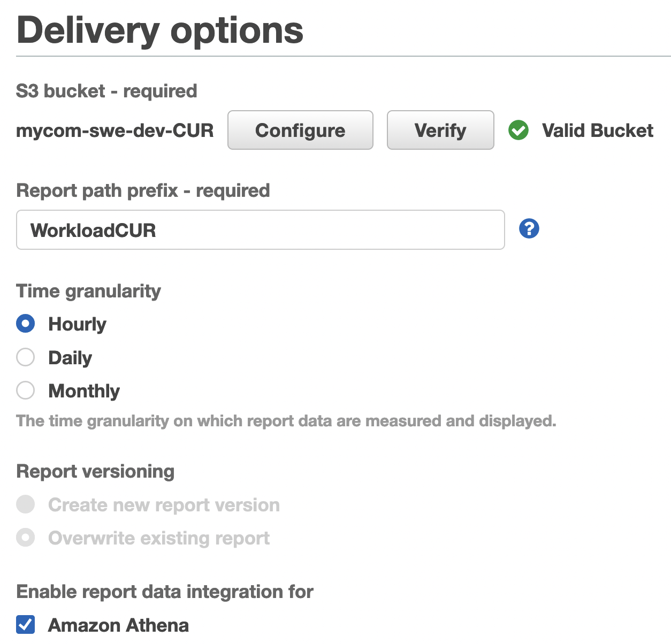The width and height of the screenshot is (671, 644).
Task: Click the green Valid Bucket checkmark icon
Action: point(518,130)
